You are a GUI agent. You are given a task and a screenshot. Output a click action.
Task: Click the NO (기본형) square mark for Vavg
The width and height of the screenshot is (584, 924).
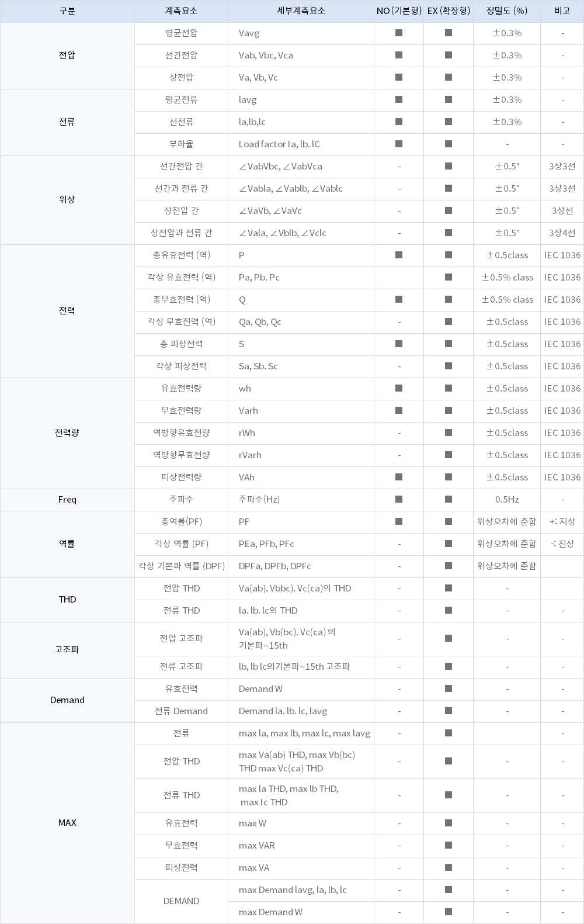click(x=399, y=33)
